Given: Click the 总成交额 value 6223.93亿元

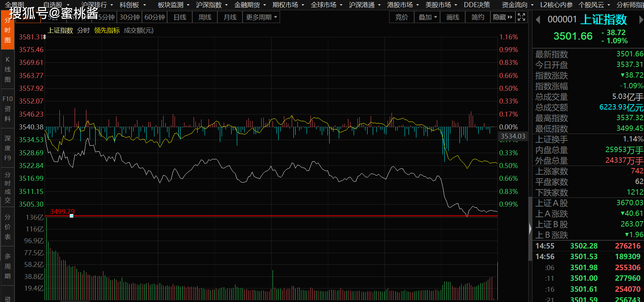Looking at the screenshot, I should (621, 107).
